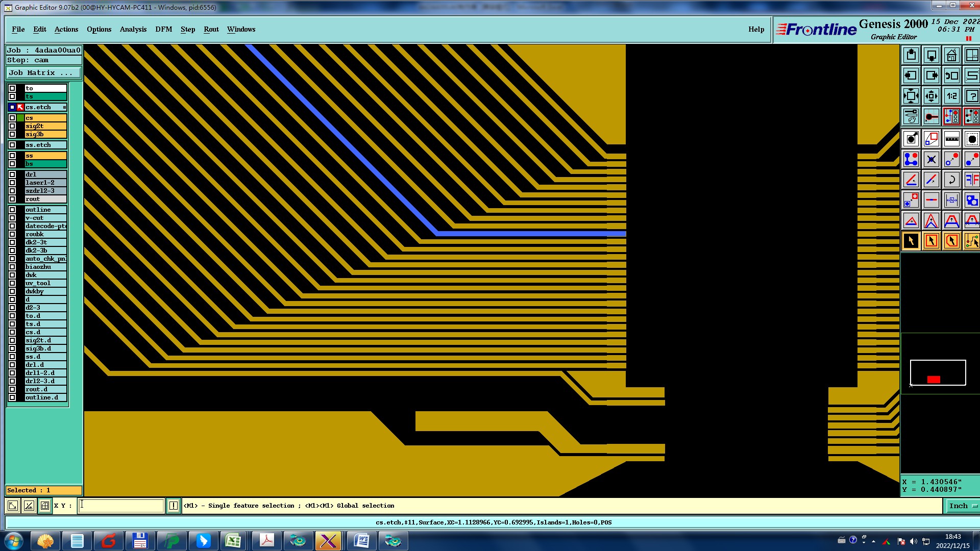Toggle checkbox for the drl layer
Screen dimensions: 980x551
12,174
